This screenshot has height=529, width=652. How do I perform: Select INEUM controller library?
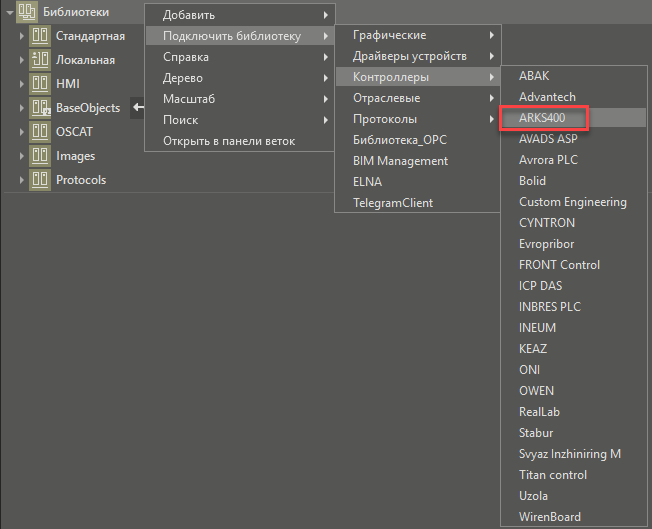tap(574, 328)
